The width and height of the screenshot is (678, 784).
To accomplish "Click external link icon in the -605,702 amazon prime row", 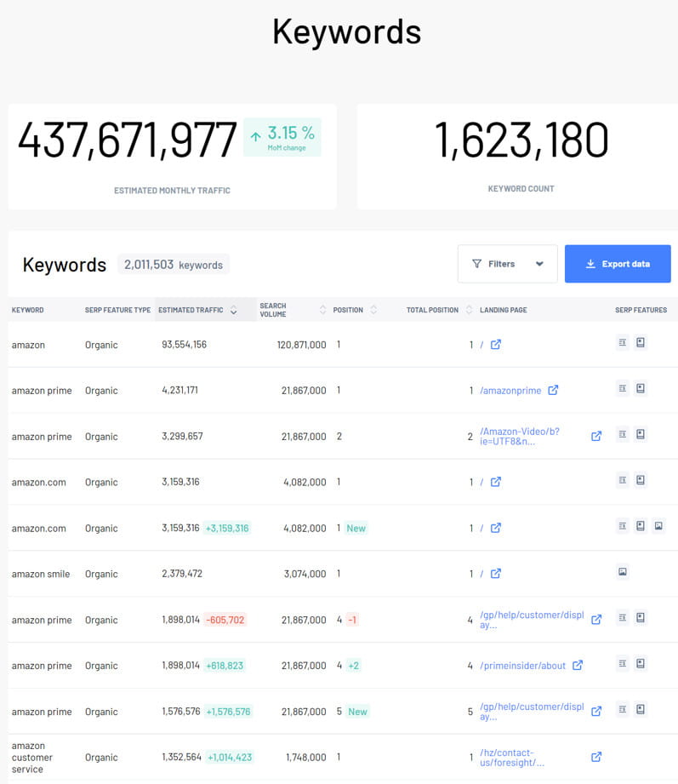I will pos(596,620).
